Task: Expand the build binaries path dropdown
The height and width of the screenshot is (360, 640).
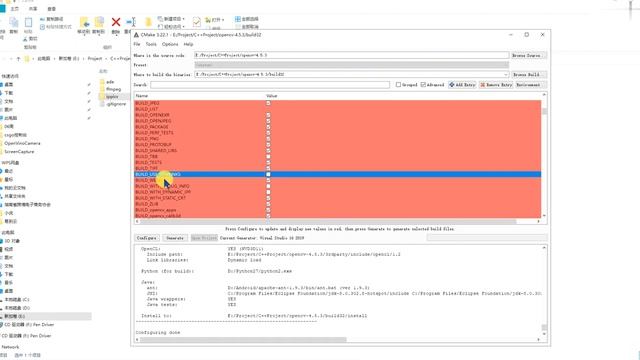Action: (x=506, y=75)
